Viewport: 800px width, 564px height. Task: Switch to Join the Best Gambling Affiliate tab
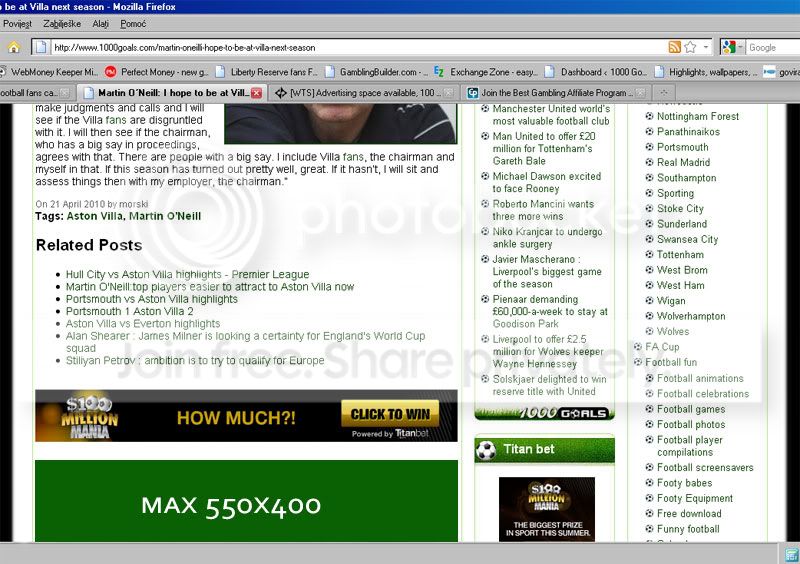pyautogui.click(x=551, y=93)
